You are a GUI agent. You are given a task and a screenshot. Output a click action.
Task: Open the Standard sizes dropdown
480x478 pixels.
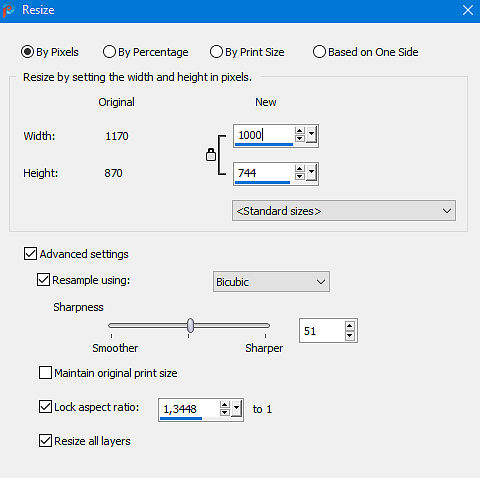pos(344,211)
